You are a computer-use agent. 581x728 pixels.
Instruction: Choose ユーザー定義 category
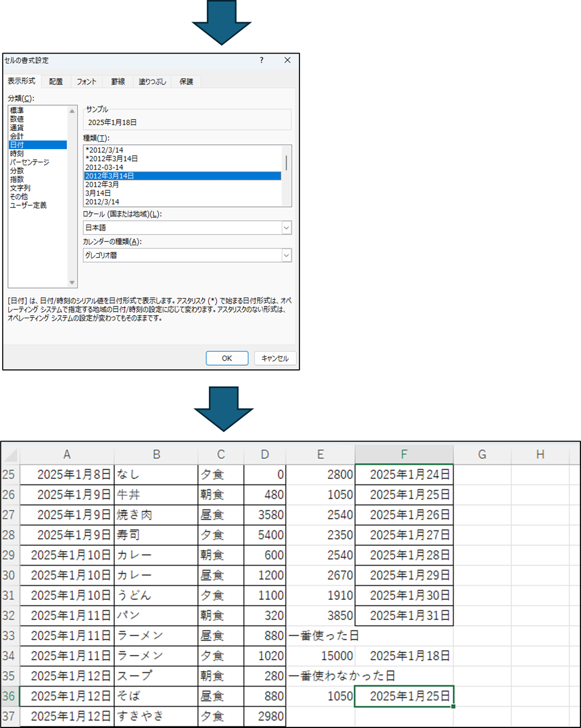(28, 205)
